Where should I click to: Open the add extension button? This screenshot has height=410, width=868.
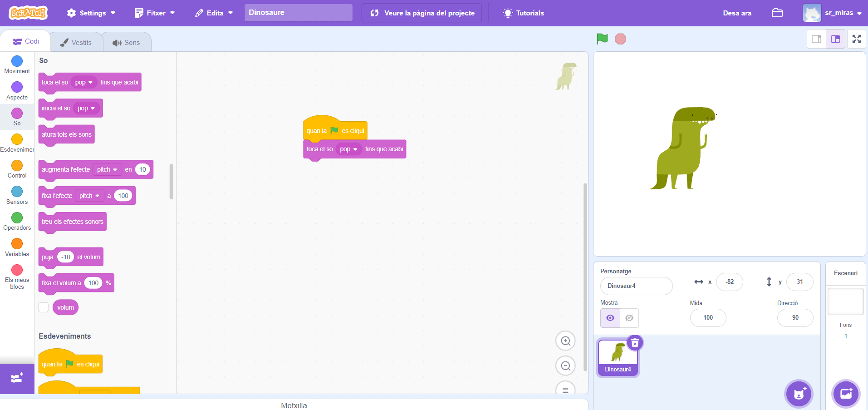17,378
